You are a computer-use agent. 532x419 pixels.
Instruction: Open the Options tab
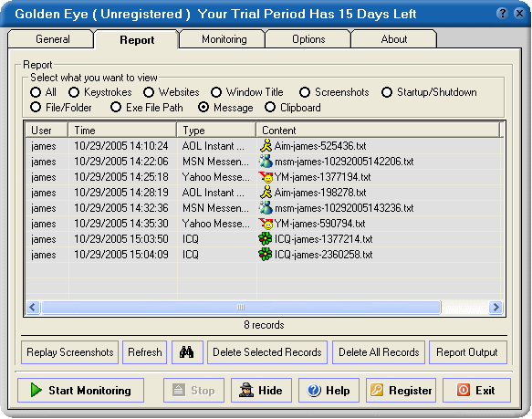308,39
